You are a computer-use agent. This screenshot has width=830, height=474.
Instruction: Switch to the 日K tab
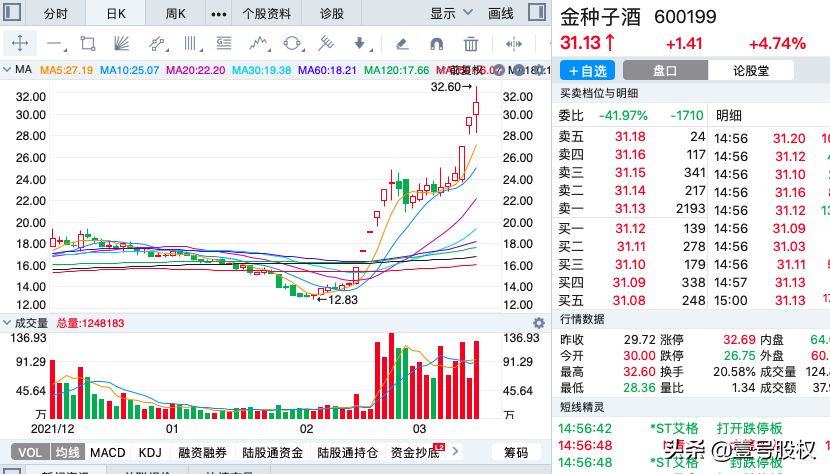116,14
